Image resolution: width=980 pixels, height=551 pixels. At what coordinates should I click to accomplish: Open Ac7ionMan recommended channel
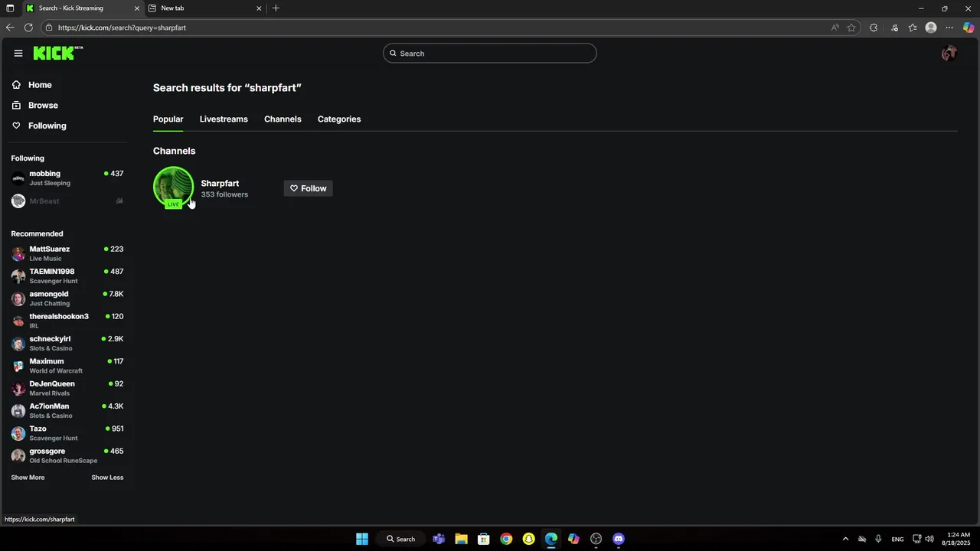point(67,411)
